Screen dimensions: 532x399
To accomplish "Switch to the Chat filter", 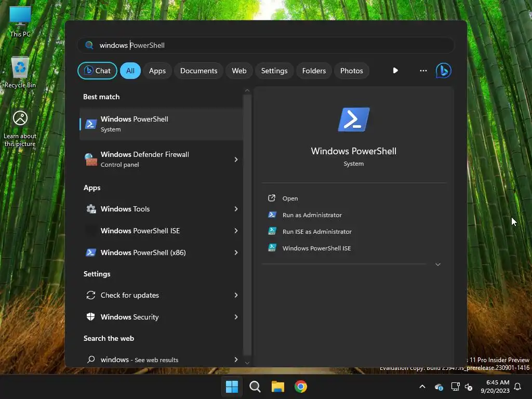I will pyautogui.click(x=97, y=71).
